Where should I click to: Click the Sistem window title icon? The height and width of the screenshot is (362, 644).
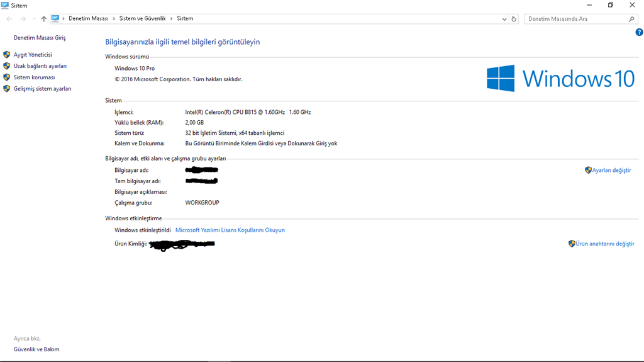(x=5, y=5)
